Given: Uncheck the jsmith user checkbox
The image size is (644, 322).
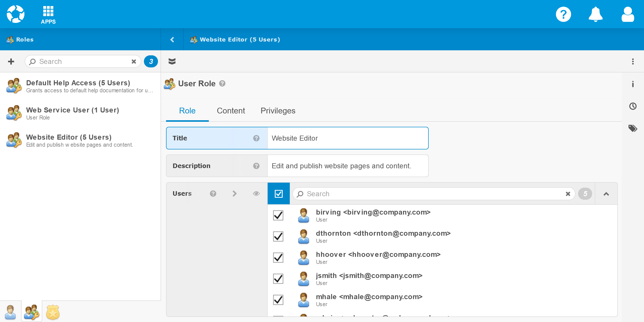Looking at the screenshot, I should 278,279.
